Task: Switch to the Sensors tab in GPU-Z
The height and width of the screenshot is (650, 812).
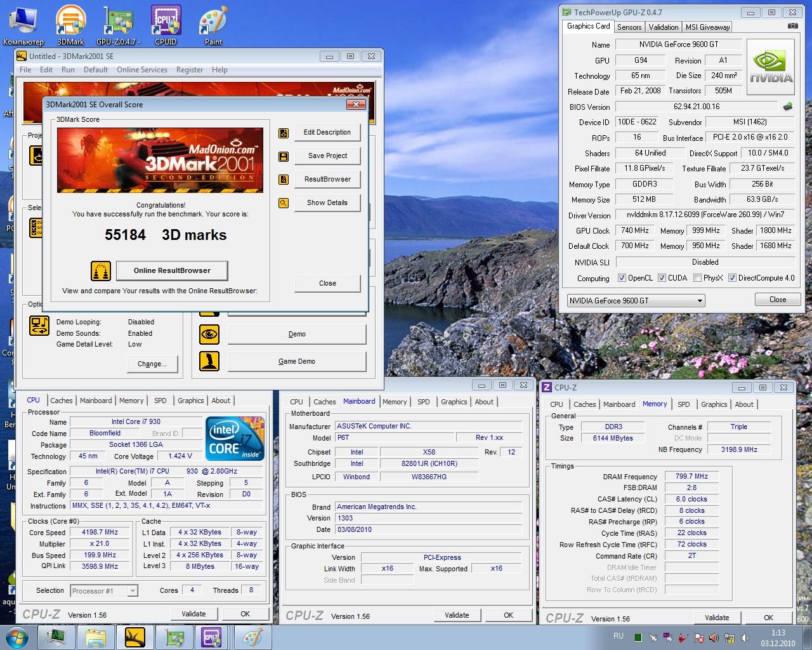Action: pyautogui.click(x=629, y=27)
